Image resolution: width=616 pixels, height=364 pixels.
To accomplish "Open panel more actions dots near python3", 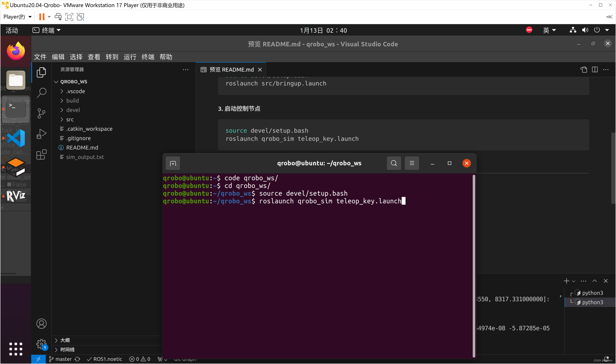I will tap(583, 281).
